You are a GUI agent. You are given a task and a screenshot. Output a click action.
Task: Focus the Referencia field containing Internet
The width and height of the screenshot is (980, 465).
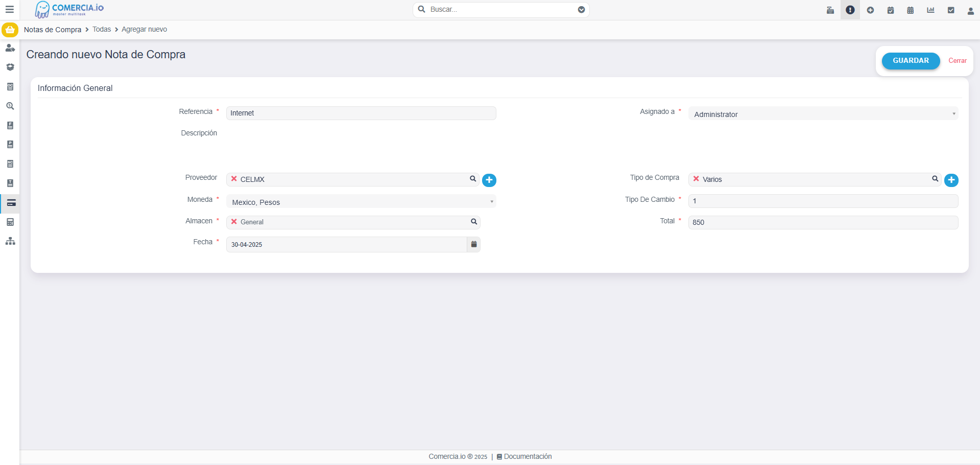361,113
